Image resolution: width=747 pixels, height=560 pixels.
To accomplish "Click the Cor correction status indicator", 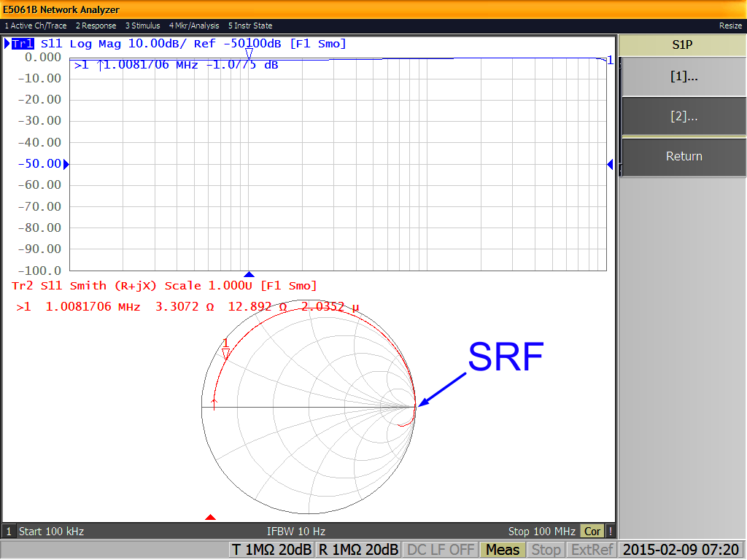I will click(x=592, y=531).
